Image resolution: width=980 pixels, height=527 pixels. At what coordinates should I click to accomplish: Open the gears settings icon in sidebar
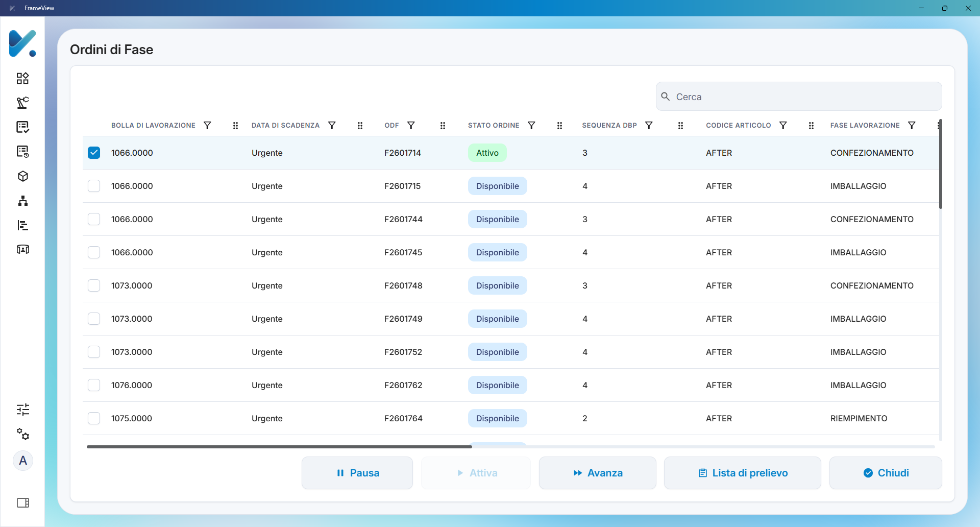pyautogui.click(x=22, y=434)
